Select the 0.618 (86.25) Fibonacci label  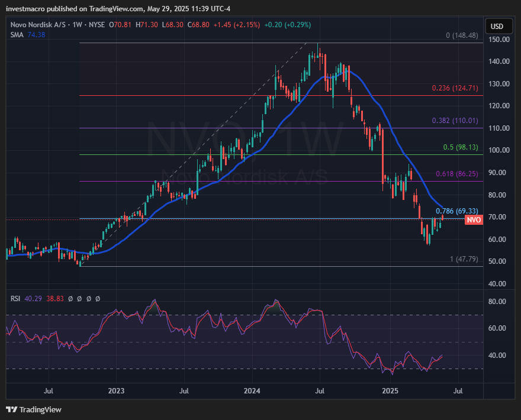[x=457, y=174]
